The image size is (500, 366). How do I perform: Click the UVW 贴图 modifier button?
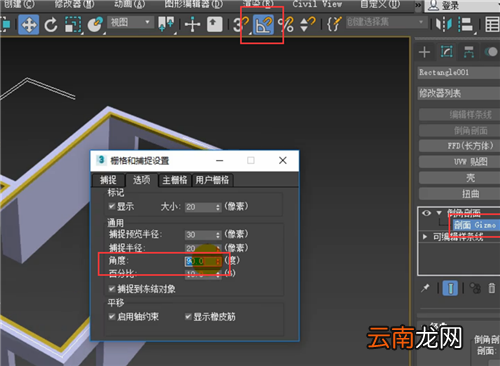pyautogui.click(x=459, y=162)
